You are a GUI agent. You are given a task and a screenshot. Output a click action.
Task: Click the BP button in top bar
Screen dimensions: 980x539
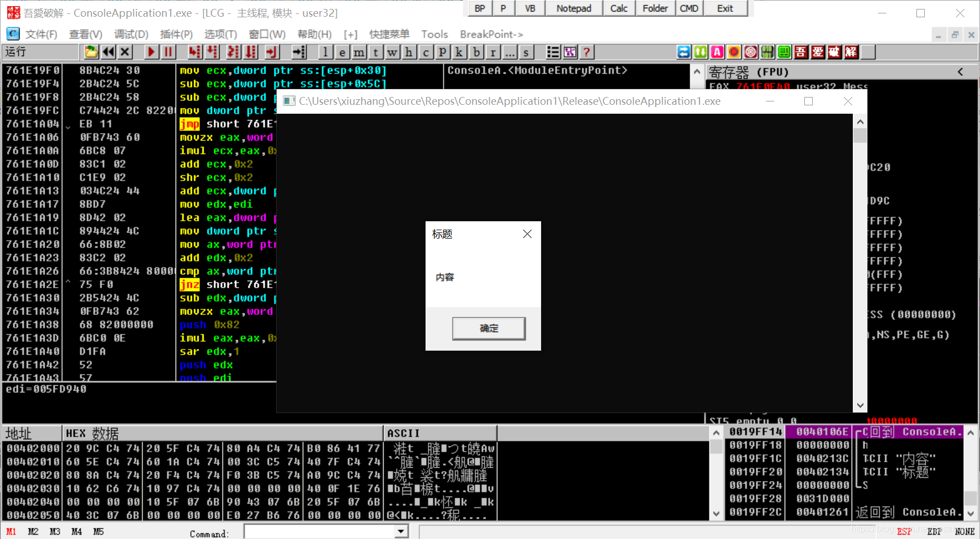(480, 8)
